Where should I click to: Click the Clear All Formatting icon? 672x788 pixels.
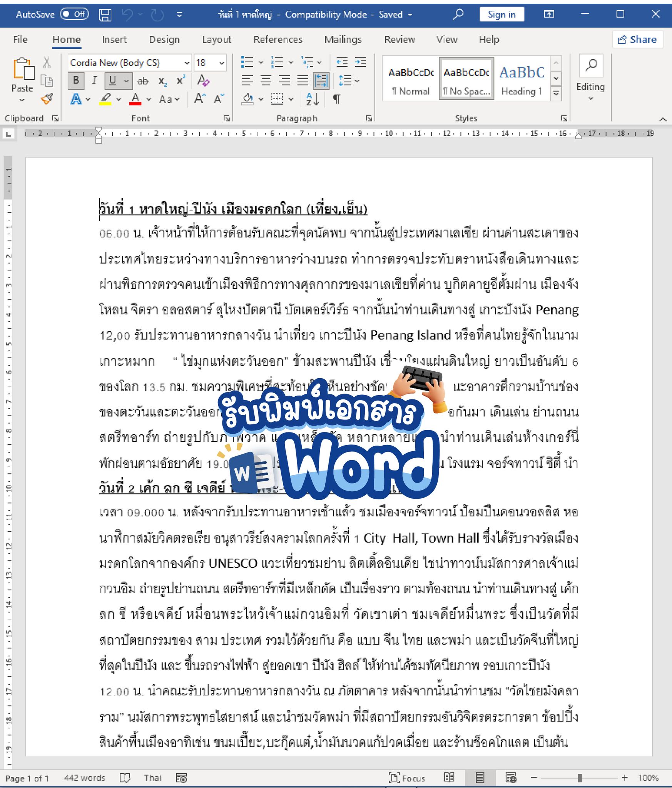tap(203, 81)
